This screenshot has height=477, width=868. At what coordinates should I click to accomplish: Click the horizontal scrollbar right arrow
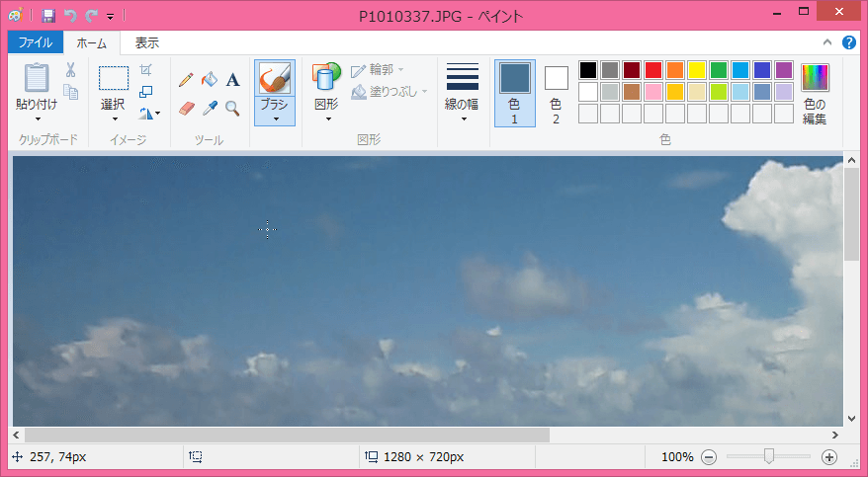point(835,435)
